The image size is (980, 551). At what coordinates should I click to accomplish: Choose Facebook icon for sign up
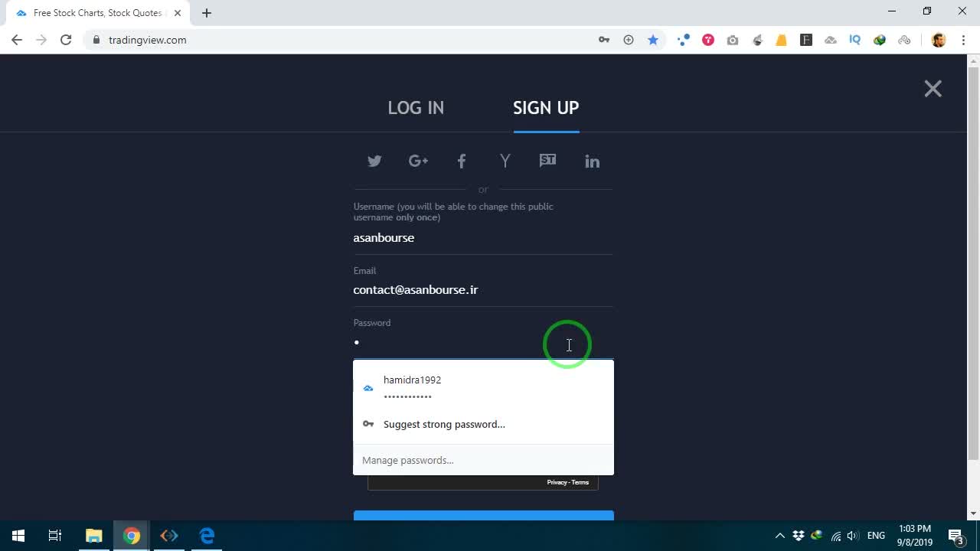[x=462, y=161]
